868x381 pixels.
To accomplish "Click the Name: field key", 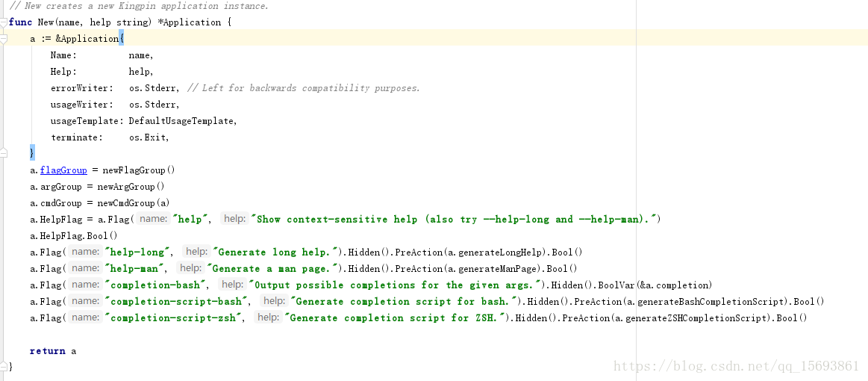I will click(63, 55).
